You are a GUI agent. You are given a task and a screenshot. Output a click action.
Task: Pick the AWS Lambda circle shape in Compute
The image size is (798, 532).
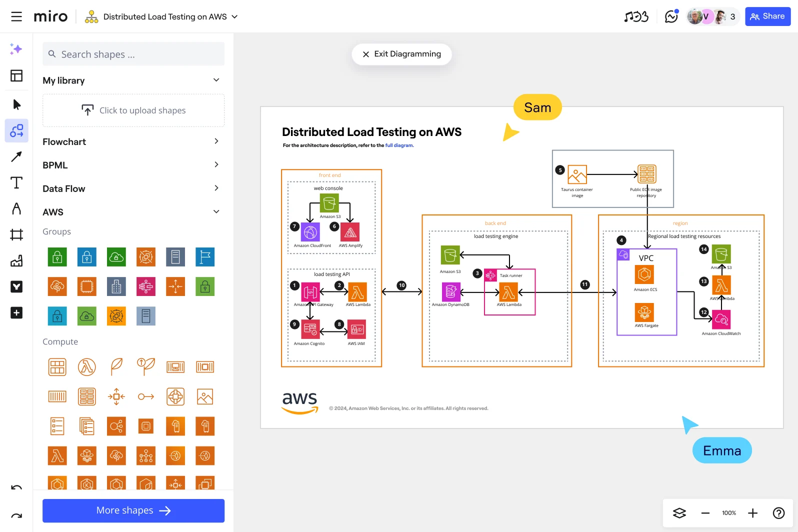pos(87,367)
